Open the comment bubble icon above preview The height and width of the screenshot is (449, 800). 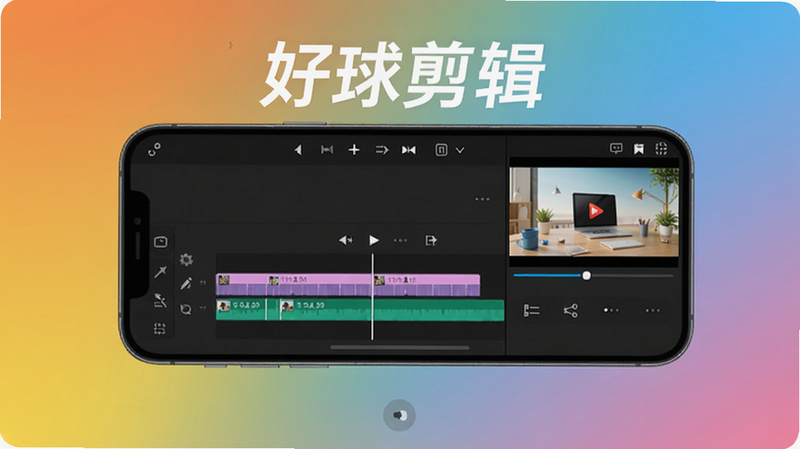click(616, 148)
